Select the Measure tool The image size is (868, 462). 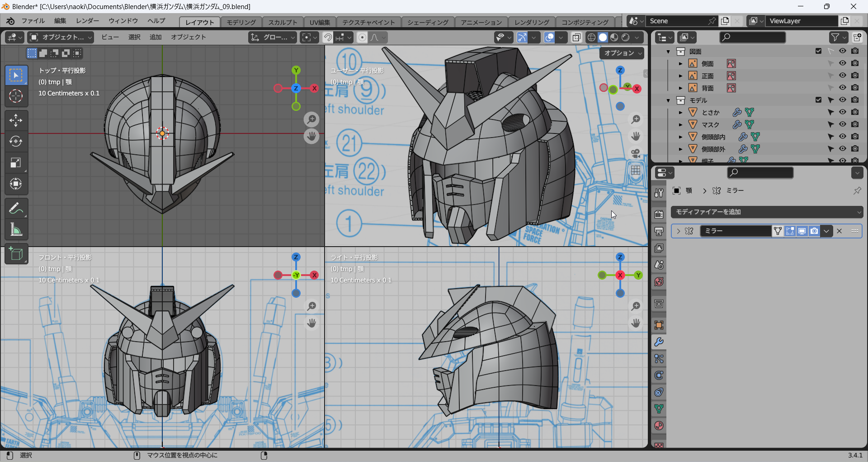pyautogui.click(x=16, y=230)
